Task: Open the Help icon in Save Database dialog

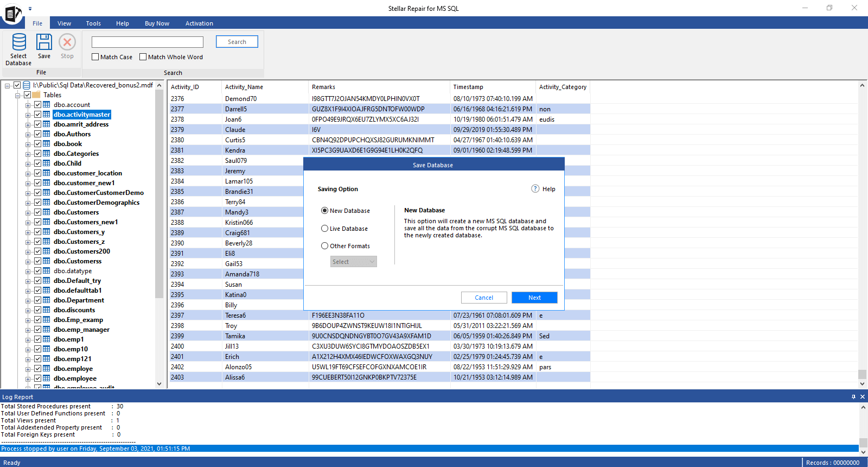Action: tap(535, 189)
